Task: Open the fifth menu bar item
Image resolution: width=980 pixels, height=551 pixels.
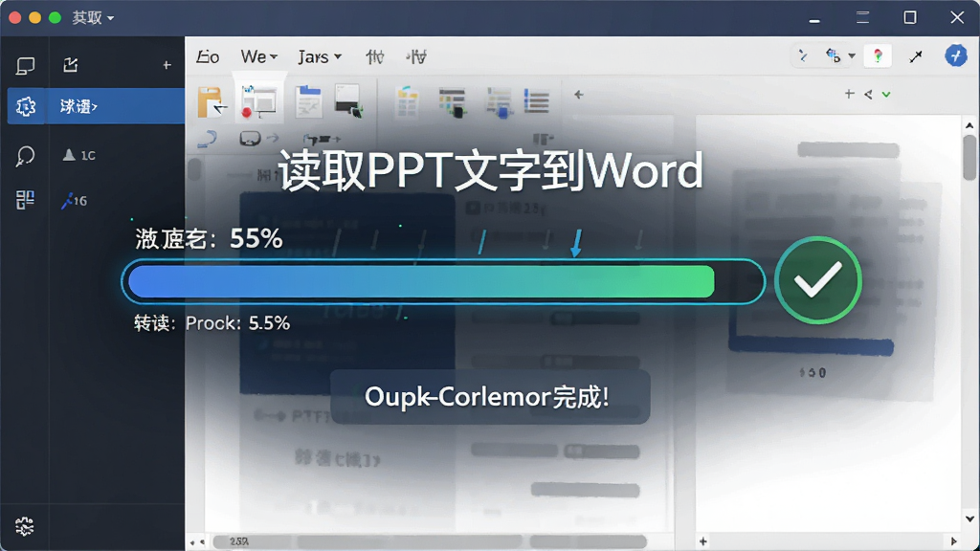Action: click(x=416, y=56)
